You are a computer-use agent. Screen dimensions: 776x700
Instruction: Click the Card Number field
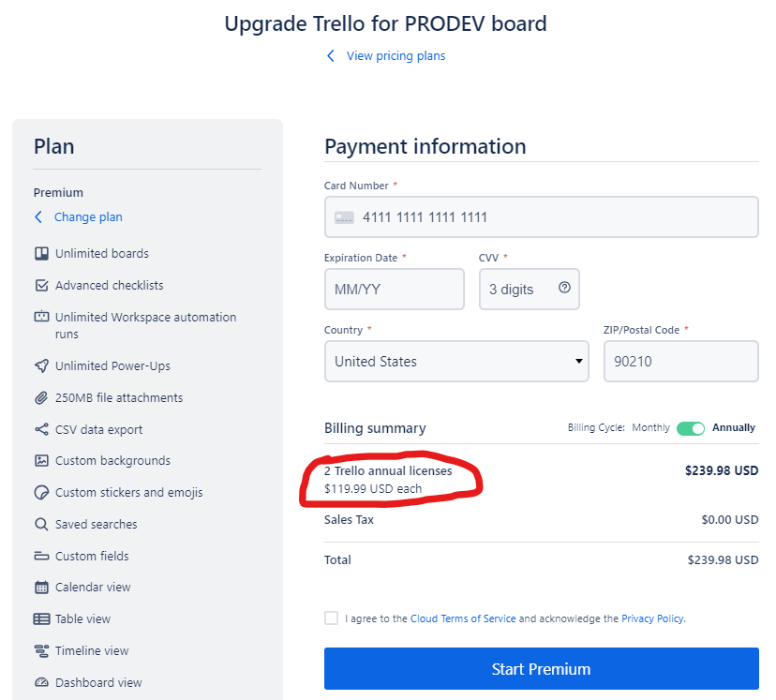(x=542, y=216)
